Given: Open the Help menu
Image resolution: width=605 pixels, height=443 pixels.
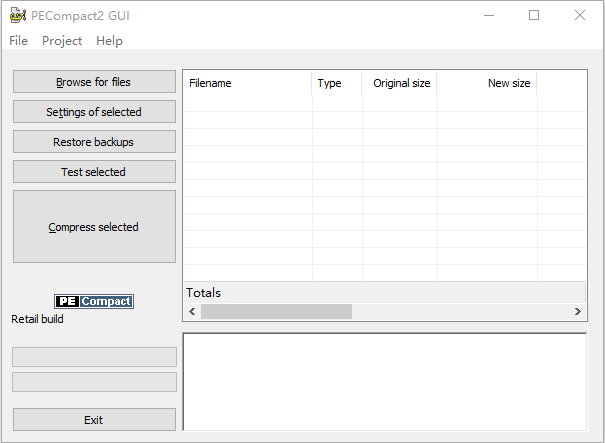Looking at the screenshot, I should point(109,41).
